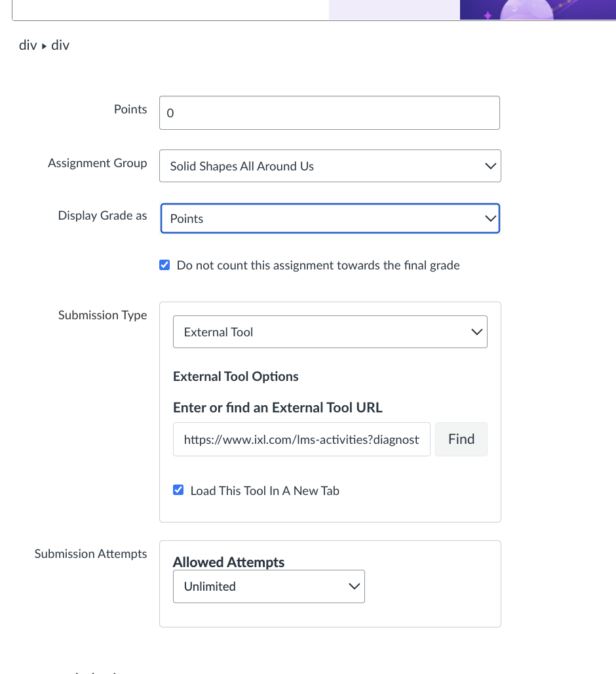Uncheck Do not count towards final grade
The width and height of the screenshot is (616, 674).
tap(165, 266)
